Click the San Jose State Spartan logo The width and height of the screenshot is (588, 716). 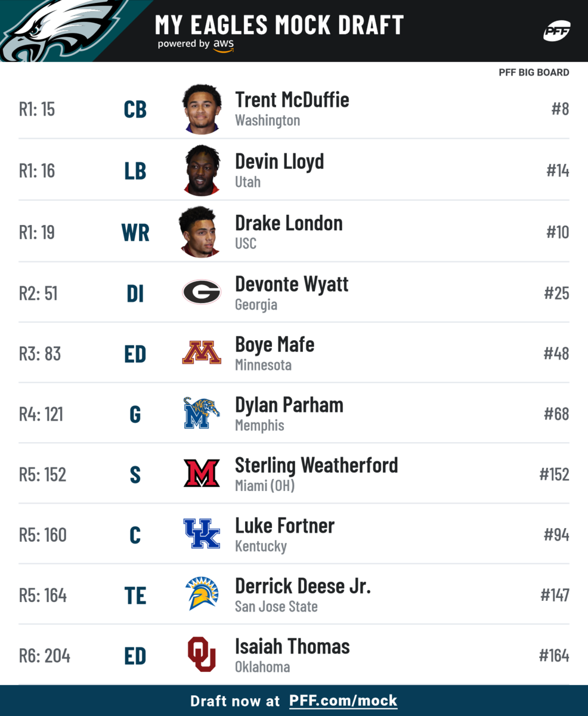point(202,594)
